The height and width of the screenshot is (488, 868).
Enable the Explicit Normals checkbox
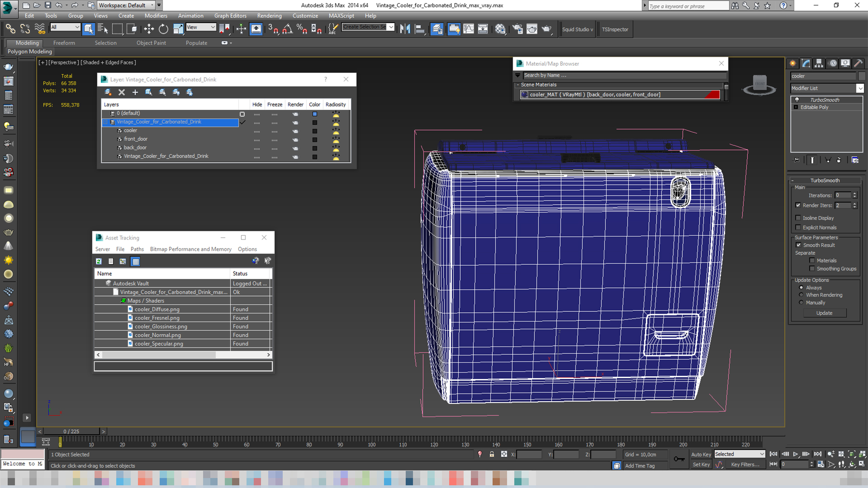click(798, 227)
